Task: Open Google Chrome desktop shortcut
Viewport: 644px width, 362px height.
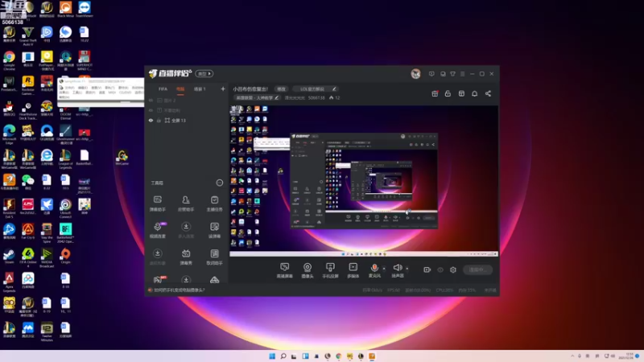Action: point(9,60)
